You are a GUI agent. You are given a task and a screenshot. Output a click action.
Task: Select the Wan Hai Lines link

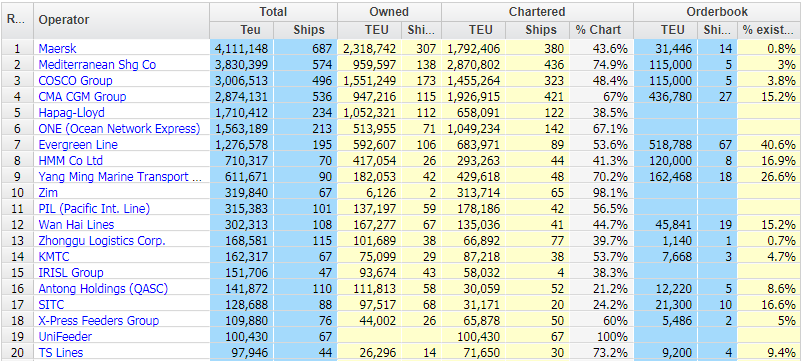tap(76, 225)
